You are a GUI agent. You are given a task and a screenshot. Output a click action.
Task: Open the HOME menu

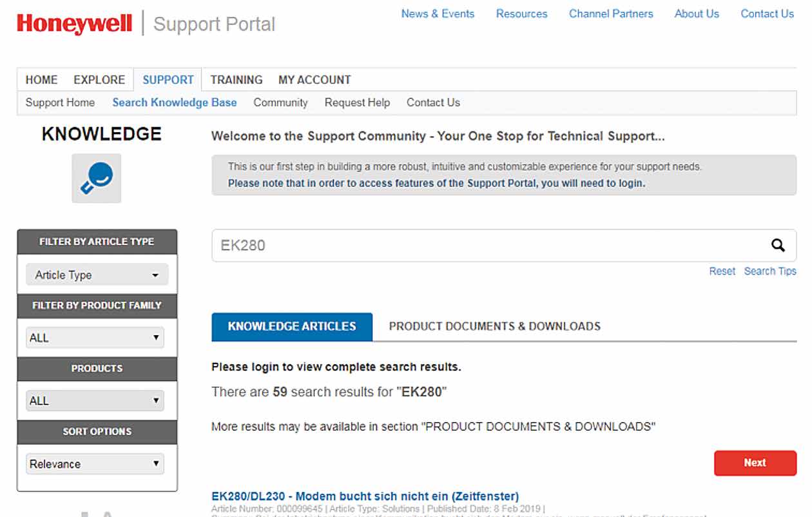pos(41,80)
